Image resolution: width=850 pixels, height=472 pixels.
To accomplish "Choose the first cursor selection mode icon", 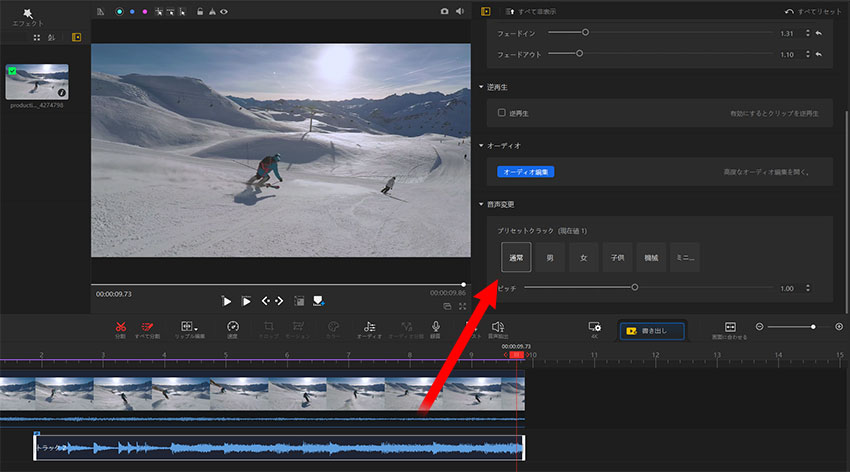I will pyautogui.click(x=159, y=11).
